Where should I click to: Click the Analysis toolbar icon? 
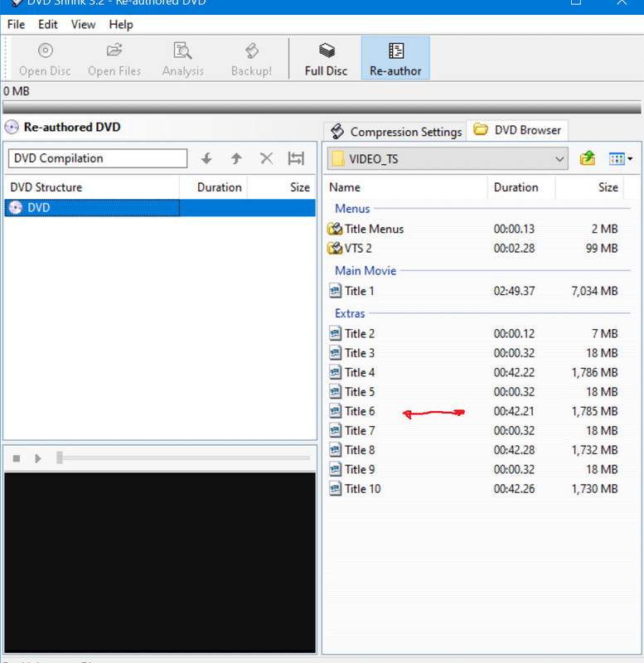point(182,51)
